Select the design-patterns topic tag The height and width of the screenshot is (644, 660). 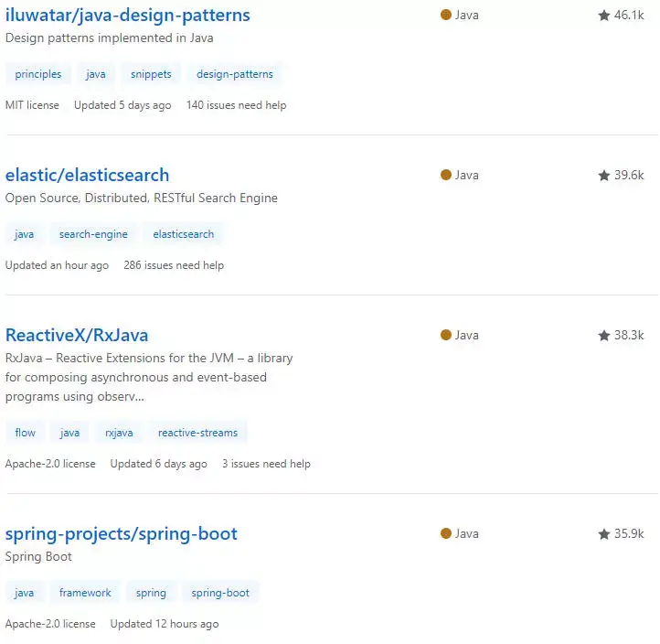coord(235,74)
